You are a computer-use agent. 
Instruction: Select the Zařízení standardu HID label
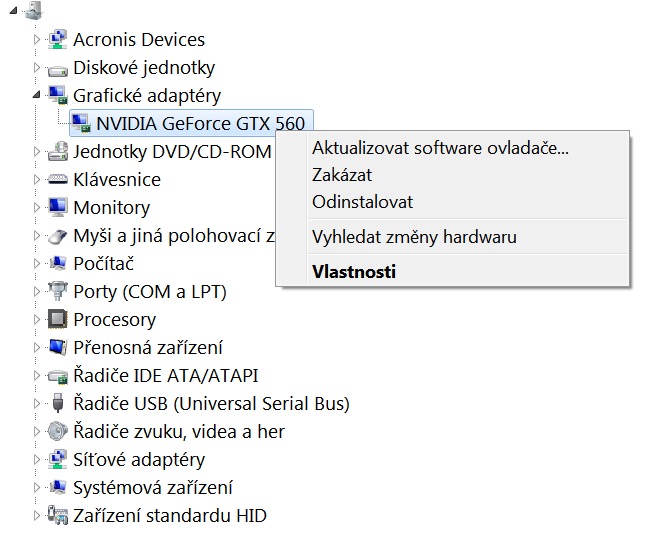click(x=170, y=516)
